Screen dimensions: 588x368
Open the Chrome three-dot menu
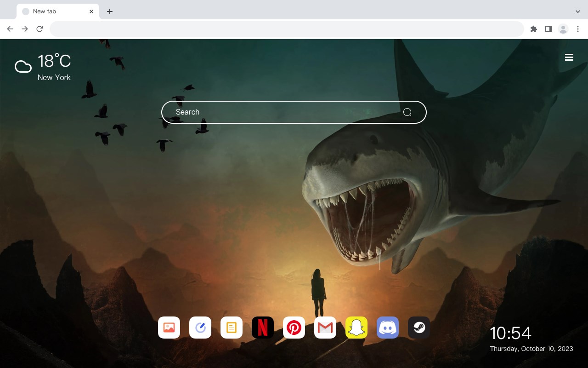(x=578, y=29)
